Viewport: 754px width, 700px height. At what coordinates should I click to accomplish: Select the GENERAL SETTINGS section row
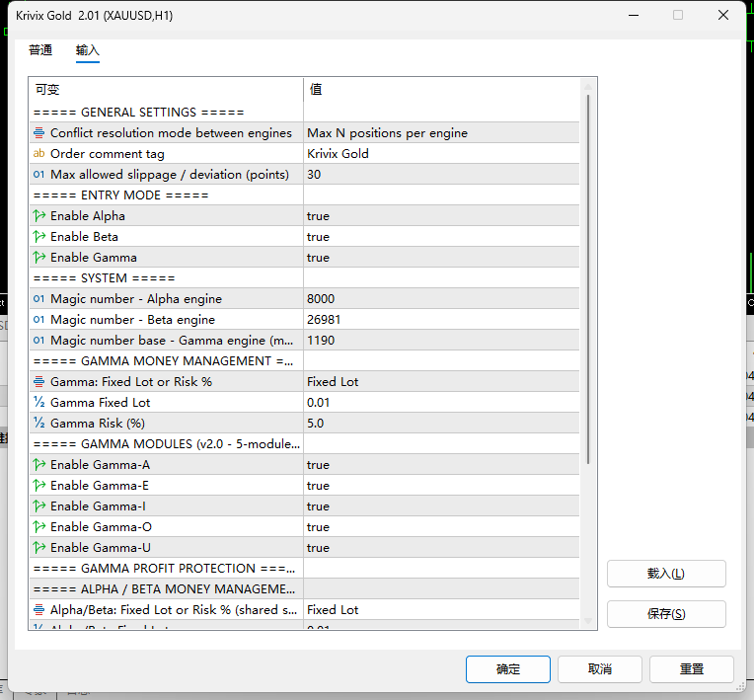click(304, 113)
